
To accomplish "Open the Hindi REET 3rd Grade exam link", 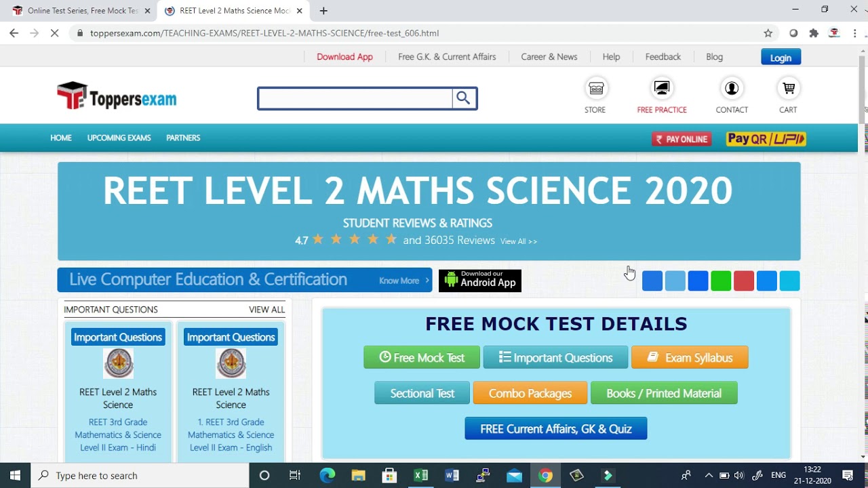I will click(118, 434).
